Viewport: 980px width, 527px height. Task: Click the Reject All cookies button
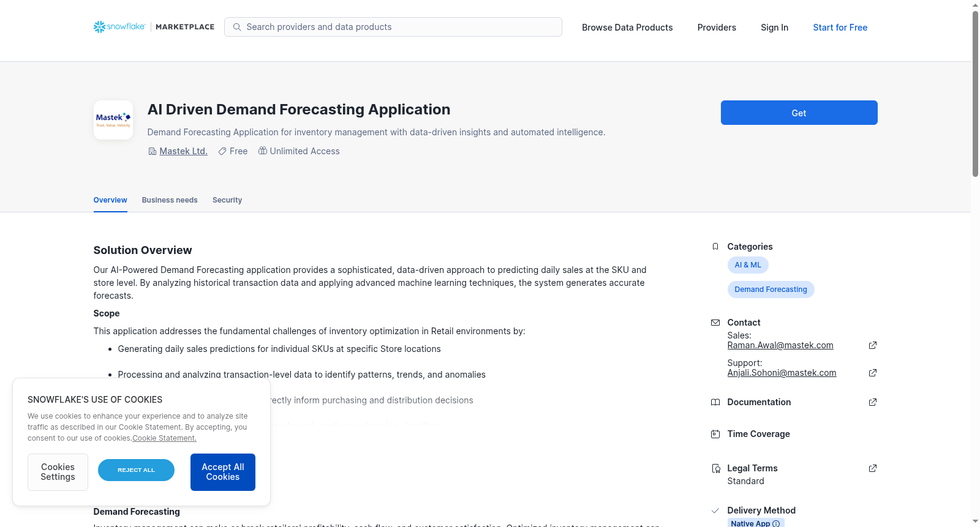click(136, 470)
